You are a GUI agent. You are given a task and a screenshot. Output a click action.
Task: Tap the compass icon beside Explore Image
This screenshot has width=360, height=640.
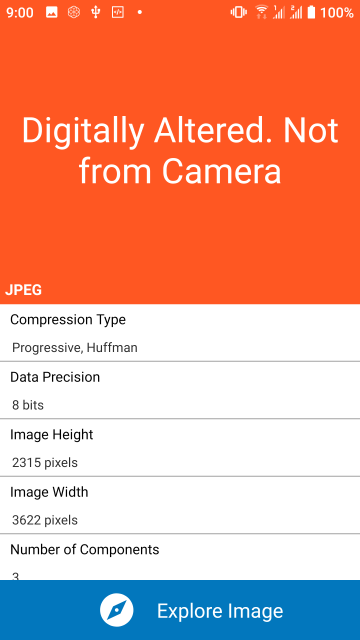[x=117, y=611]
